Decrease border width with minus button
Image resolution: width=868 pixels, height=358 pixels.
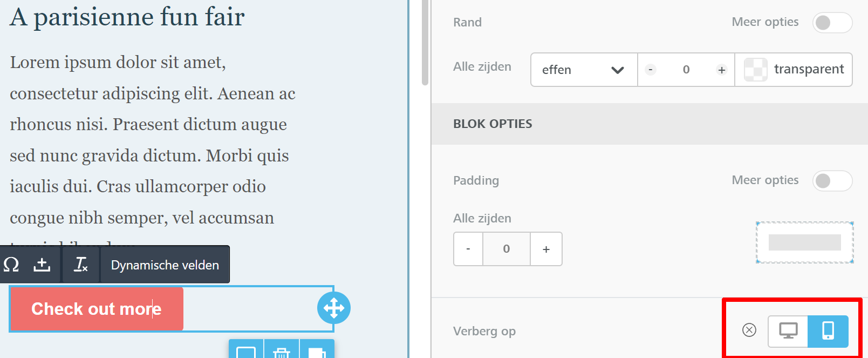point(651,70)
